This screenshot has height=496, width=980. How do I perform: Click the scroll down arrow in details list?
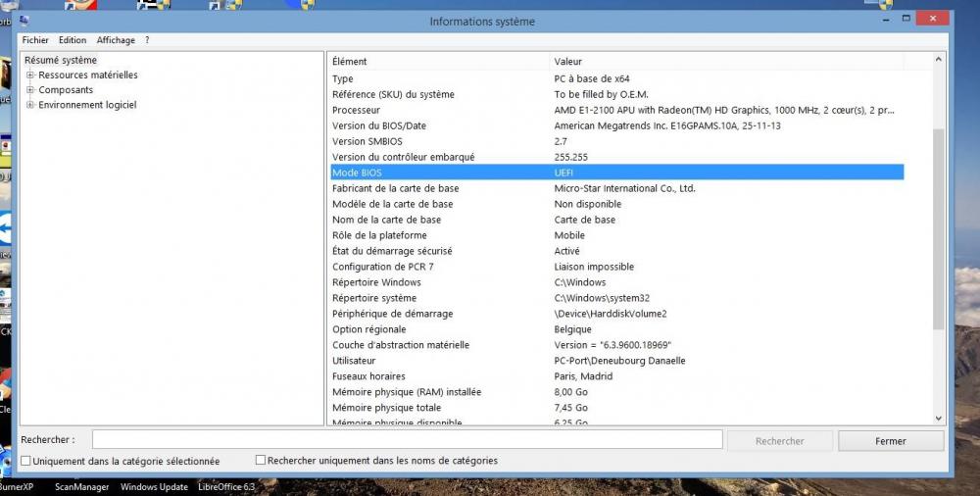pos(938,419)
